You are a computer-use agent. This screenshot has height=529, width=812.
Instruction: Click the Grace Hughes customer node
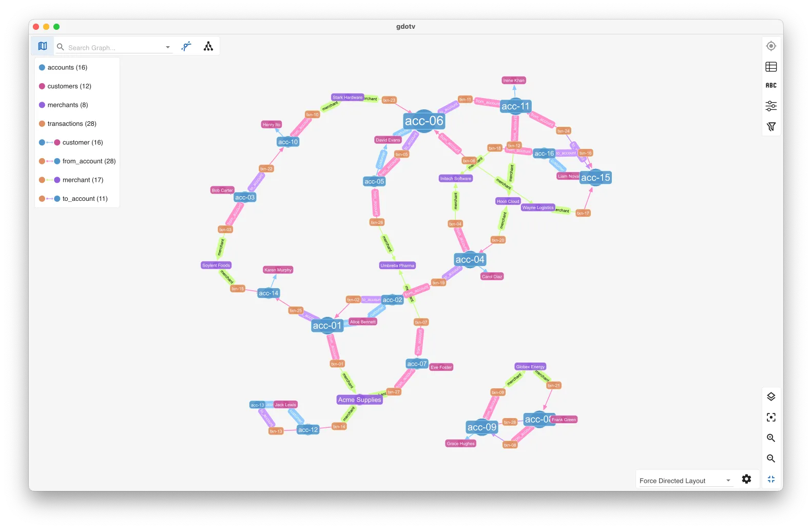tap(460, 443)
